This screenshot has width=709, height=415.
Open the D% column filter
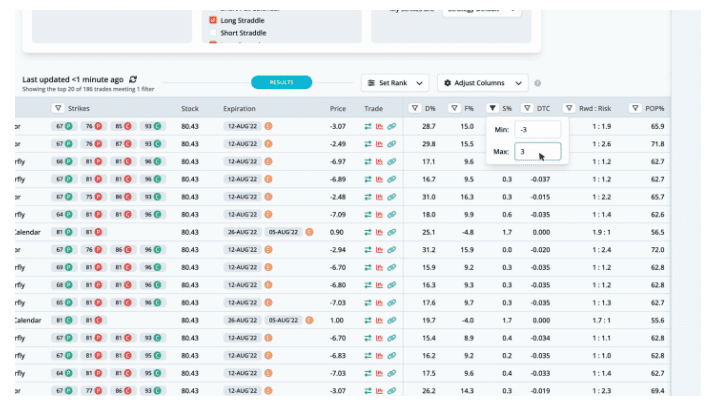tap(415, 108)
